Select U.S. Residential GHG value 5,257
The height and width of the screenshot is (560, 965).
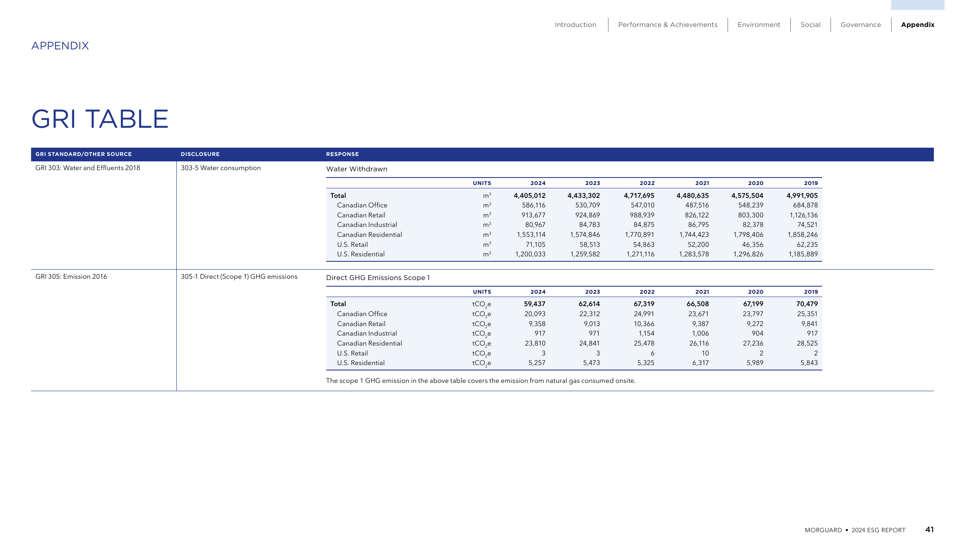pyautogui.click(x=537, y=363)
